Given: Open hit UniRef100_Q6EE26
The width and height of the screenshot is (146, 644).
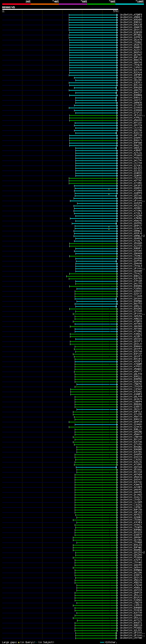Looking at the screenshot, I should click(131, 148).
